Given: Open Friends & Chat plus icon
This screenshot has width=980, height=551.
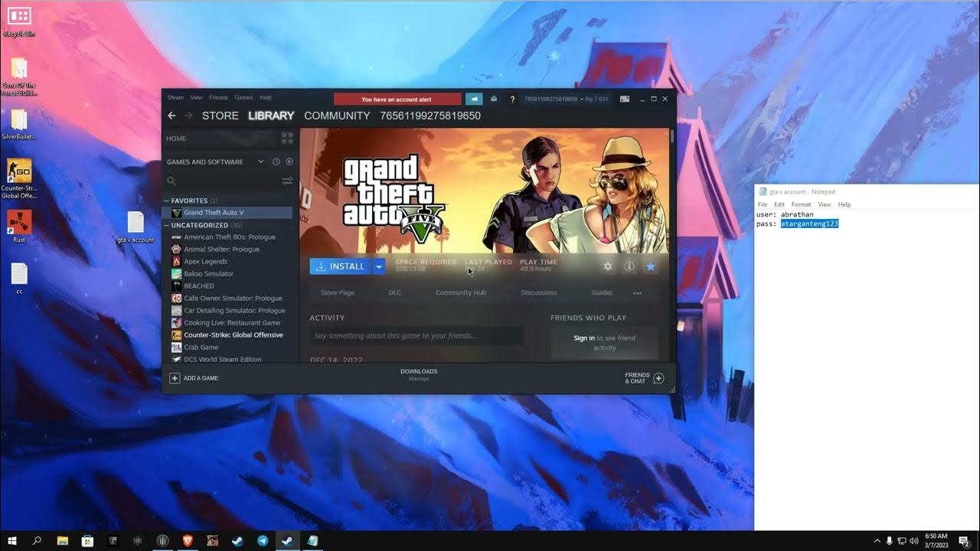Looking at the screenshot, I should tap(658, 378).
